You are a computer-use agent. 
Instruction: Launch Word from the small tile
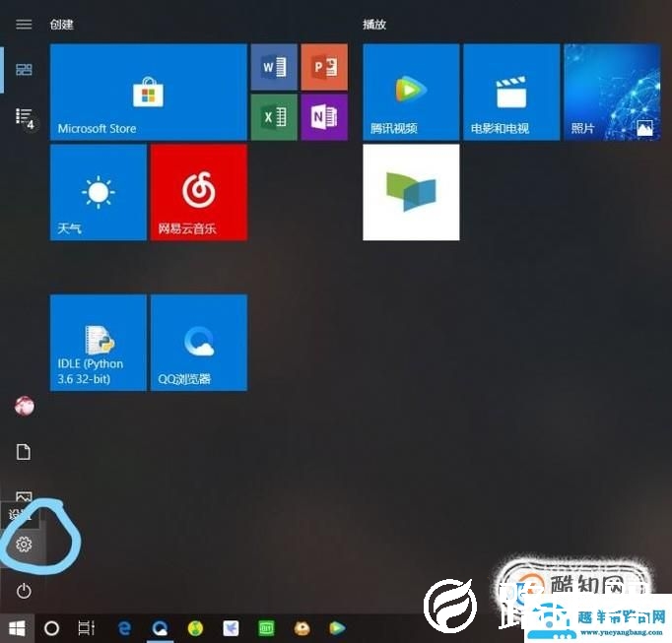(x=274, y=67)
